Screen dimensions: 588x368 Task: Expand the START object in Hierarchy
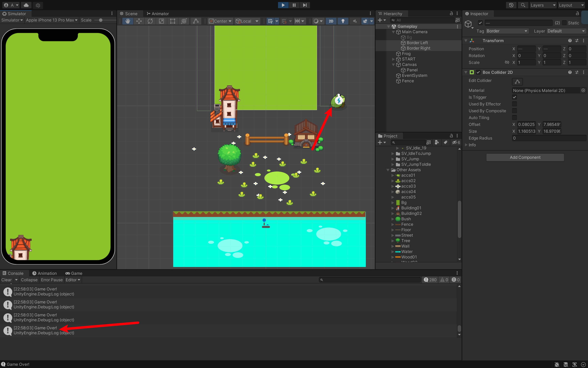pyautogui.click(x=393, y=59)
